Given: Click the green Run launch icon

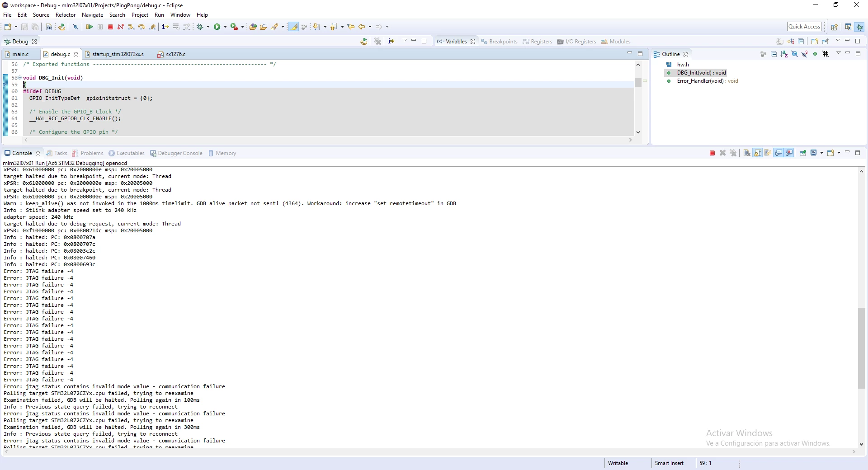Looking at the screenshot, I should (217, 27).
